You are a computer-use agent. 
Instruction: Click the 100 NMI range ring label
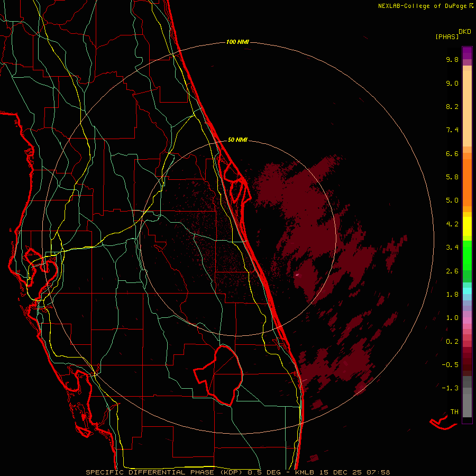237,42
